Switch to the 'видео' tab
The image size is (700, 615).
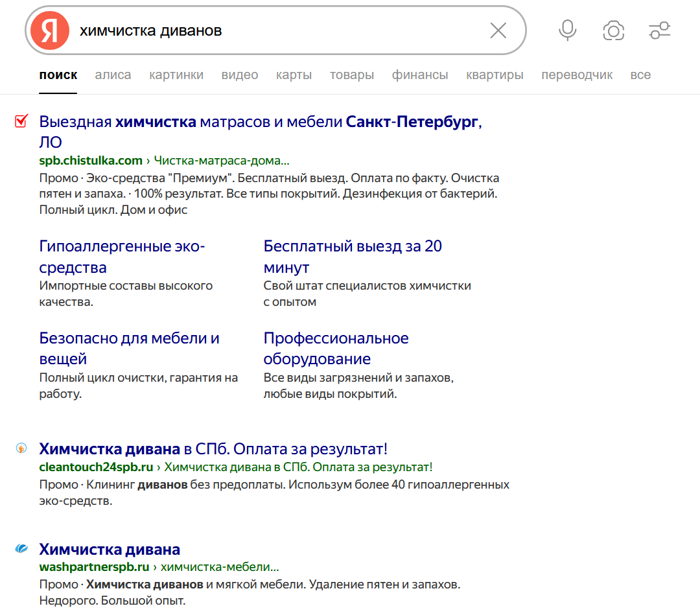pyautogui.click(x=239, y=75)
